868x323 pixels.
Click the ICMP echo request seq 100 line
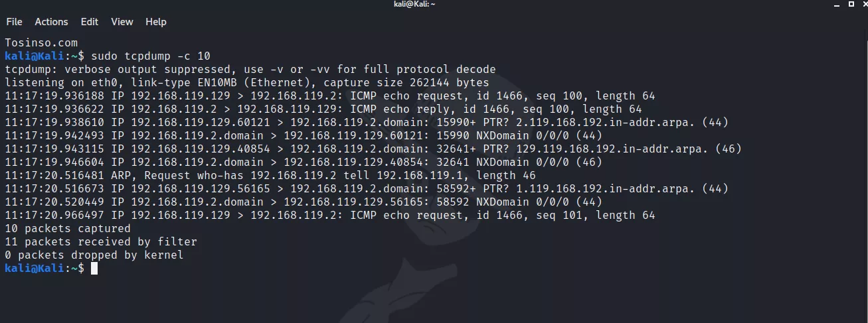click(x=329, y=96)
